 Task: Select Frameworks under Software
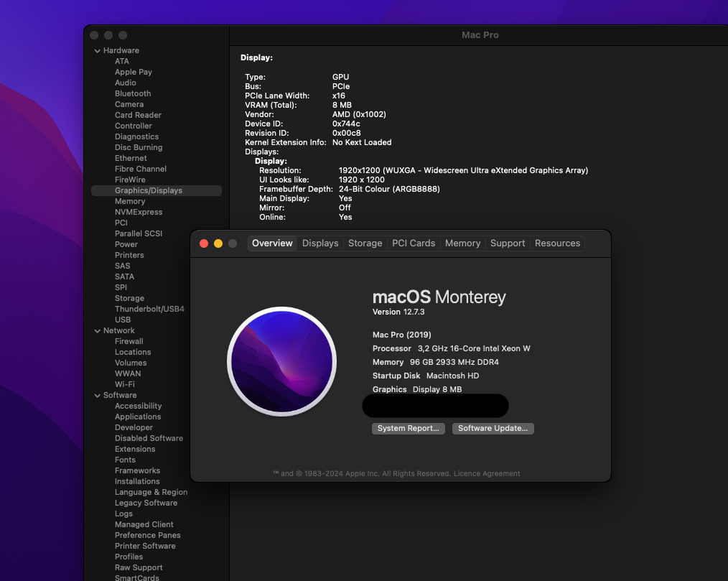[137, 470]
